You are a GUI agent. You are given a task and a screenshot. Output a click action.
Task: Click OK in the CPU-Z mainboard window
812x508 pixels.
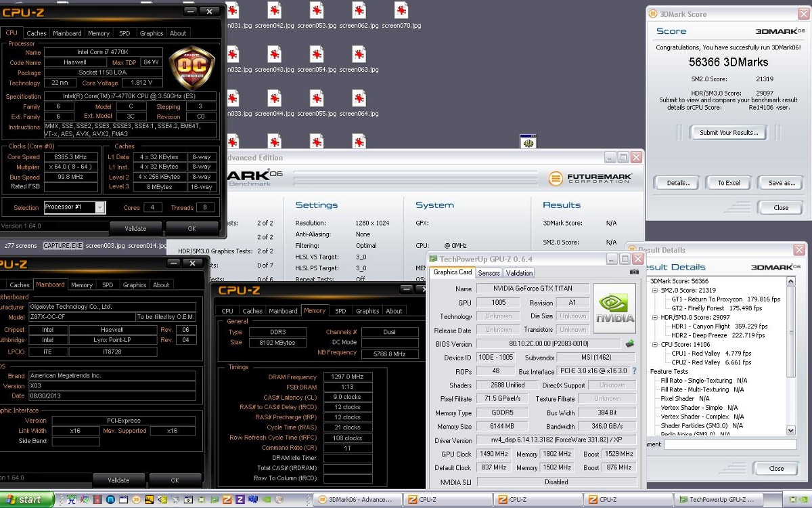[x=175, y=480]
